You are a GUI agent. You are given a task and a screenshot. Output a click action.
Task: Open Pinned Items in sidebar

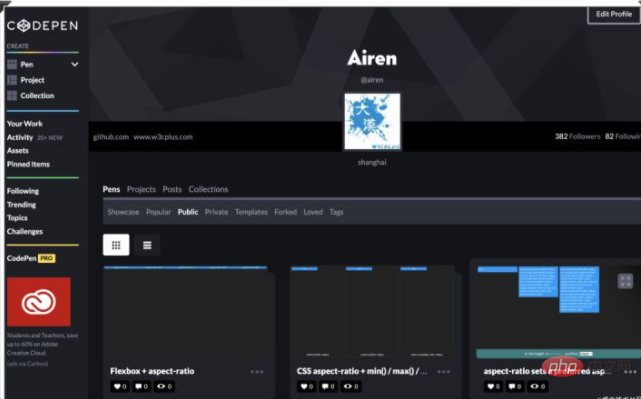pos(28,164)
